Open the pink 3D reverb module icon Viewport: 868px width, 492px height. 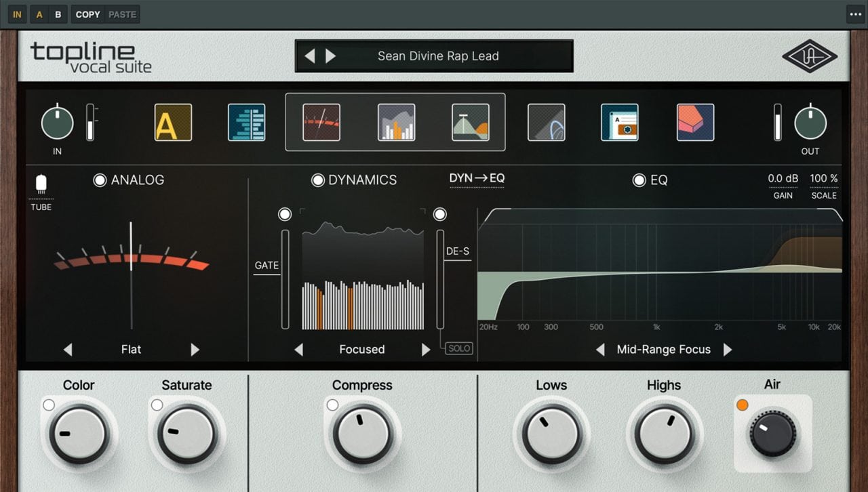pyautogui.click(x=695, y=122)
